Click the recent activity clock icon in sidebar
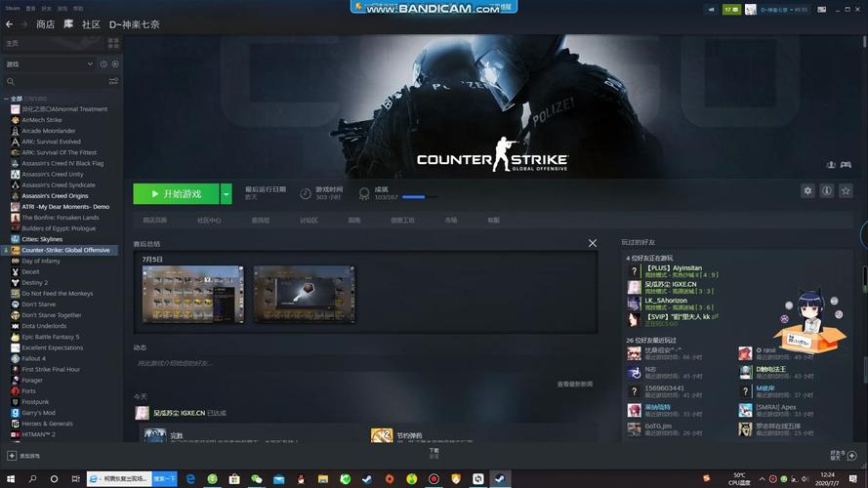Screen dimensions: 868x488 tap(103, 63)
